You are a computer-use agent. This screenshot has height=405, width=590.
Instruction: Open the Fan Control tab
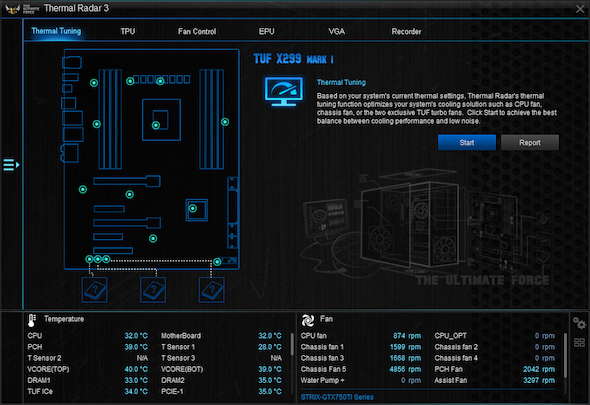coord(197,32)
